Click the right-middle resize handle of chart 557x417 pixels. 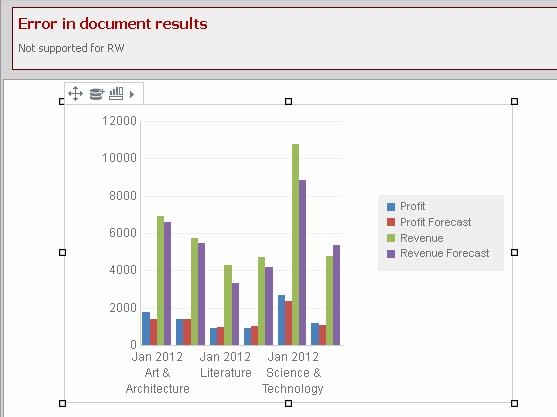514,253
